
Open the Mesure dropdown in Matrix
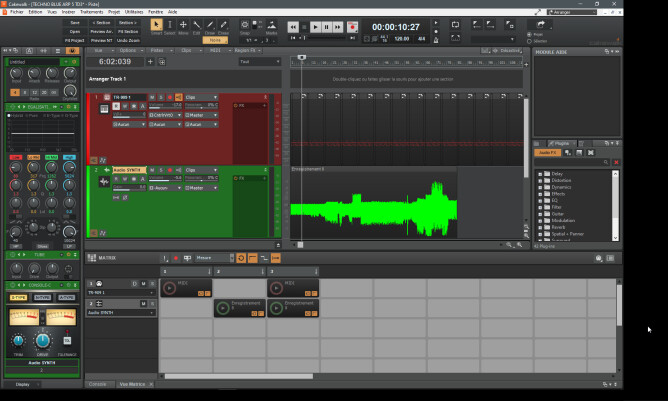[x=214, y=258]
